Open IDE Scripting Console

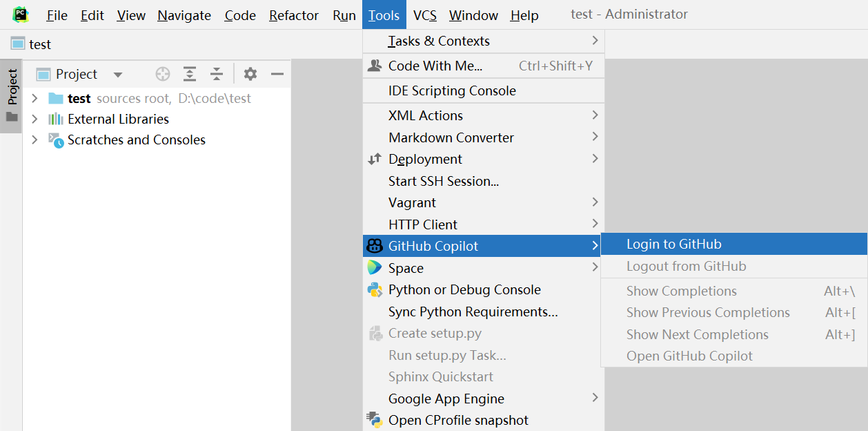484,90
